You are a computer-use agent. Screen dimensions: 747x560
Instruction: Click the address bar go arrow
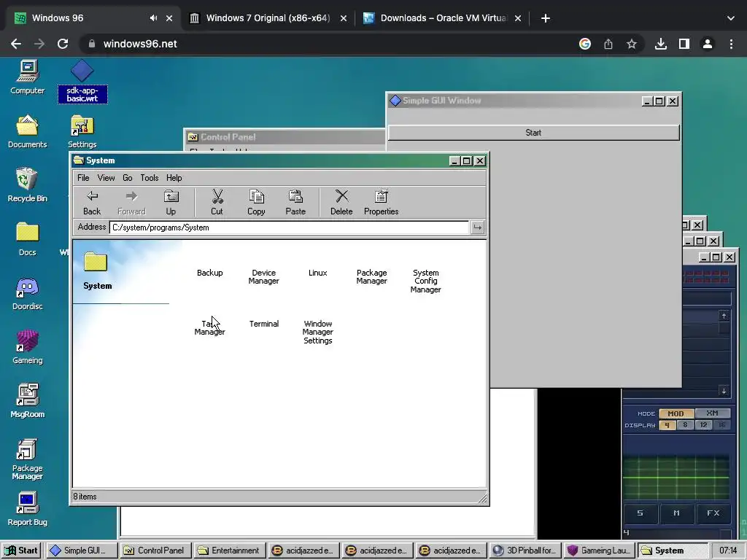point(477,227)
